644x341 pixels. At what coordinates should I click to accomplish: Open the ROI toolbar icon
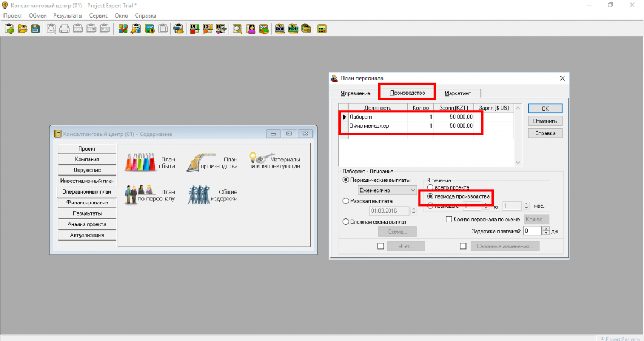pos(280,29)
